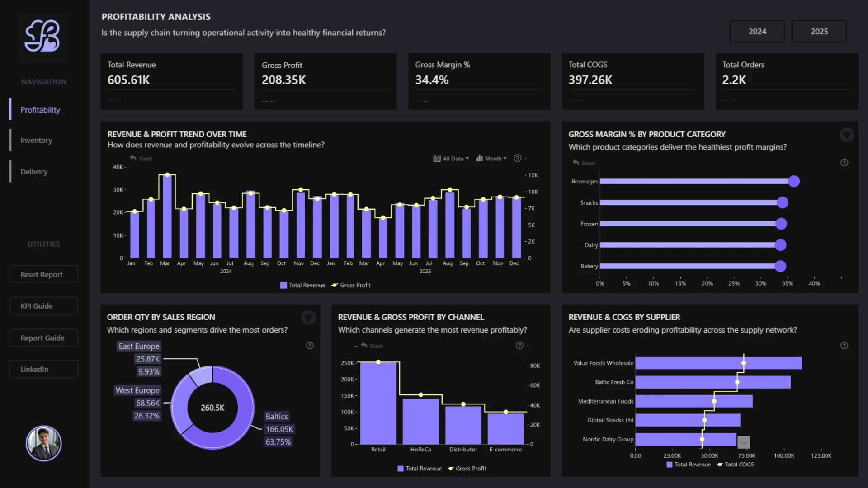Click the profile photo avatar in the sidebar

coord(43,443)
